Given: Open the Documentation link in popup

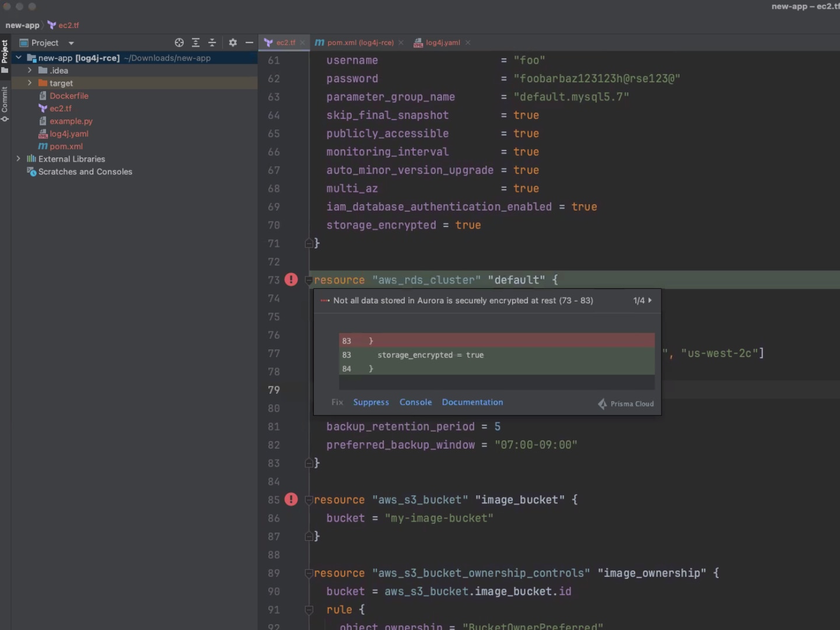Looking at the screenshot, I should coord(472,402).
